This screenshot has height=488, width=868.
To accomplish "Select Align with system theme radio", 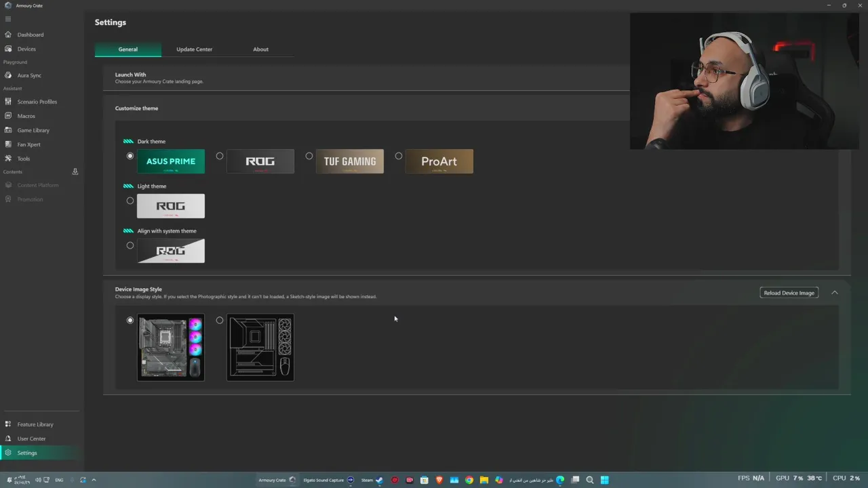I will pyautogui.click(x=130, y=245).
